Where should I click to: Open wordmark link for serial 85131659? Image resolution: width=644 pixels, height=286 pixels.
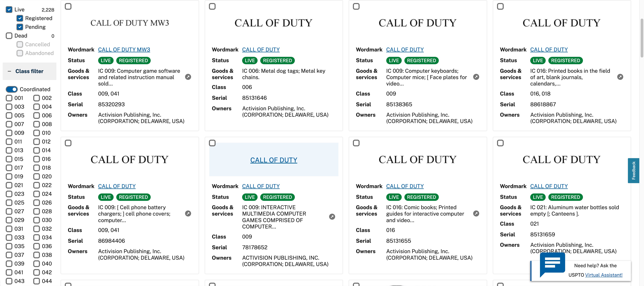coord(549,186)
